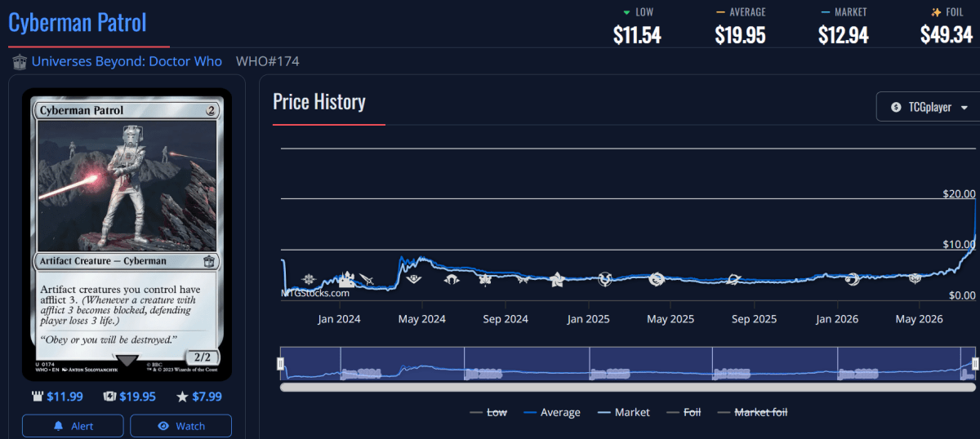Click the Jan 2025 x-axis label
Screen dimensions: 980x439
[x=587, y=319]
